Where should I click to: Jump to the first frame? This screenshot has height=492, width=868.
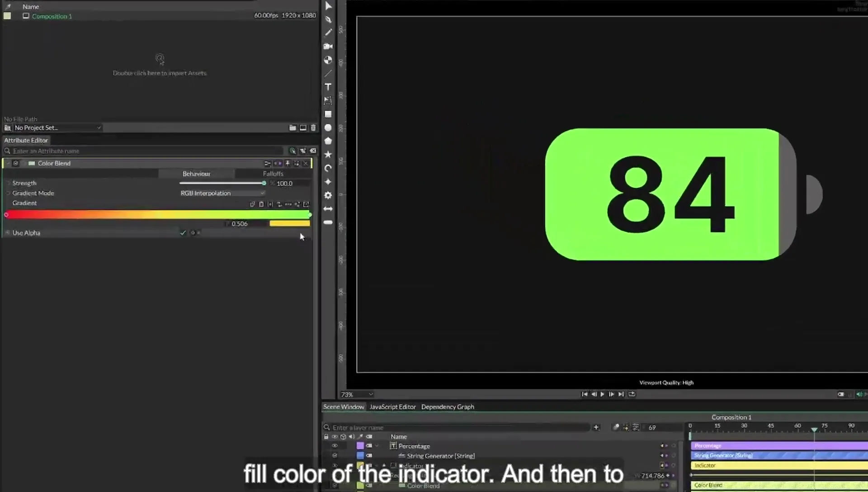point(585,394)
